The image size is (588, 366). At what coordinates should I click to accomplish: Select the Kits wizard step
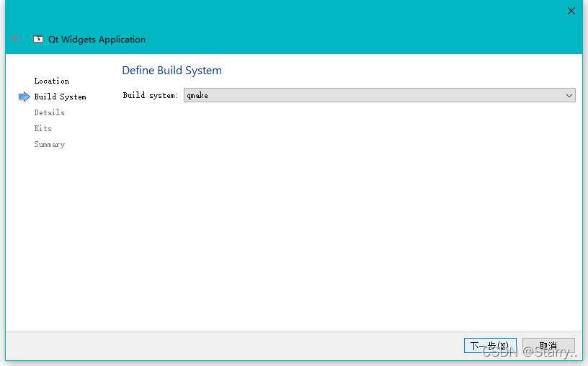(43, 128)
